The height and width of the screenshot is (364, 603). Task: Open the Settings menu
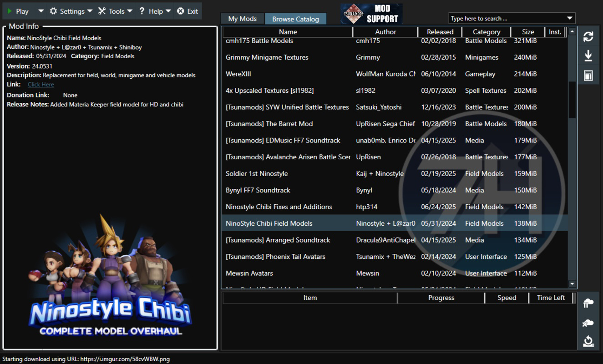click(x=71, y=11)
